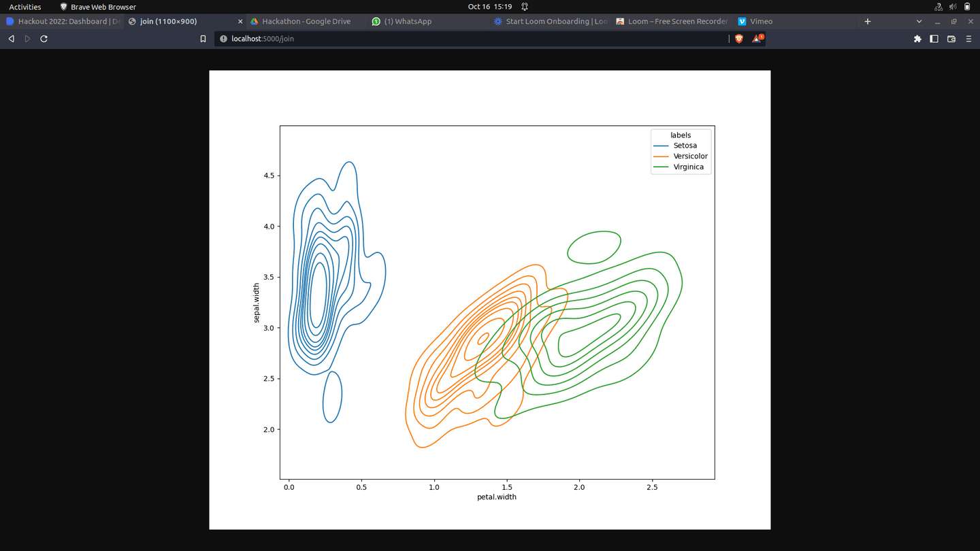Viewport: 980px width, 551px height.
Task: Bookmark this page with the bookmark icon
Action: coord(203,39)
